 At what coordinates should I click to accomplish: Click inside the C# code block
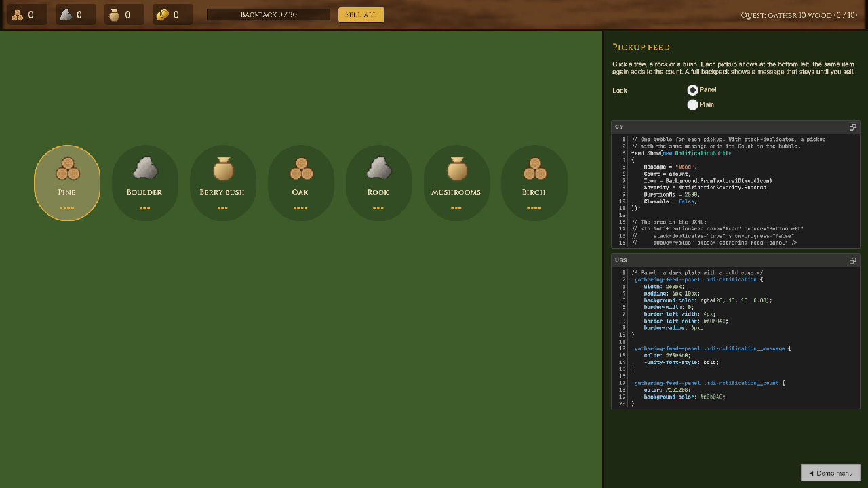[736, 191]
